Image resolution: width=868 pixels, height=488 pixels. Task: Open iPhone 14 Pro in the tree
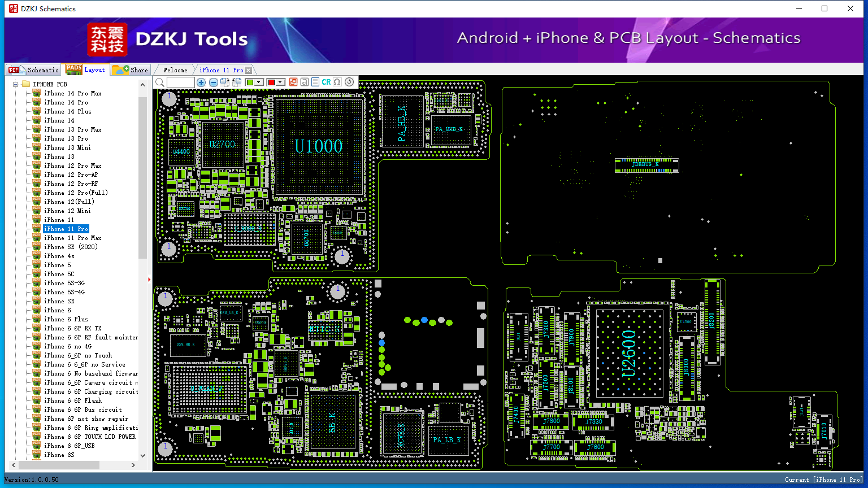pos(66,102)
